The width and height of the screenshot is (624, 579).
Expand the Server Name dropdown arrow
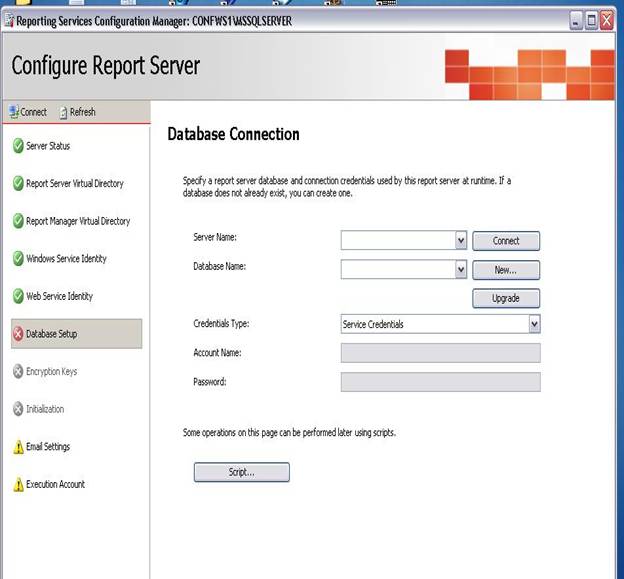461,240
